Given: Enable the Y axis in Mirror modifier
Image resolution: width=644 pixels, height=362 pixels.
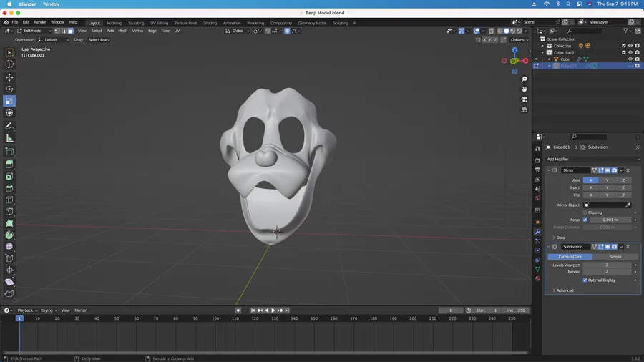Looking at the screenshot, I should pos(607,180).
